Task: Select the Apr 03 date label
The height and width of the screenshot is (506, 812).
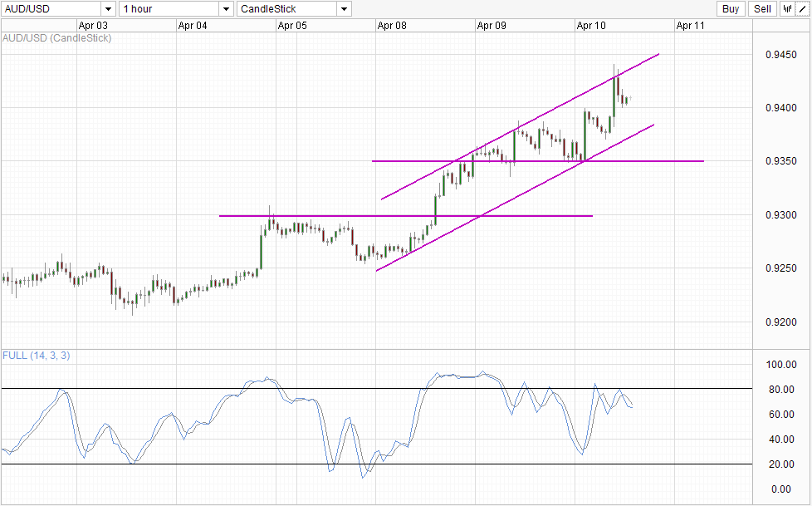Action: coord(93,26)
